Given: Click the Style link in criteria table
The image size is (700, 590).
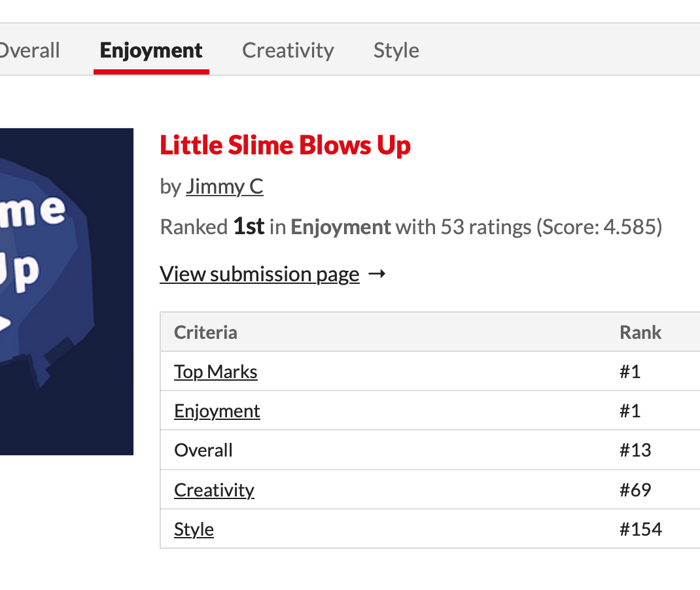Looking at the screenshot, I should point(194,529).
